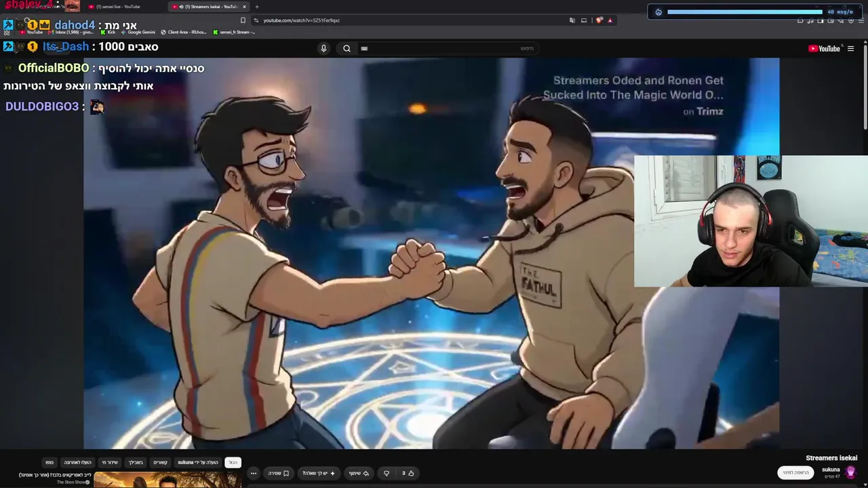Image resolution: width=868 pixels, height=488 pixels.
Task: Click the YouTube search input field
Action: click(x=448, y=48)
